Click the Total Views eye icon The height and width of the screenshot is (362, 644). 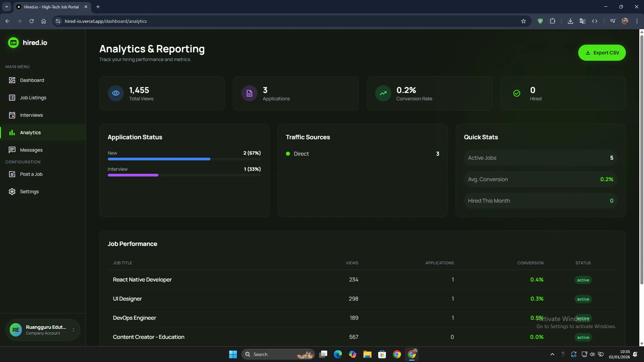(x=115, y=93)
